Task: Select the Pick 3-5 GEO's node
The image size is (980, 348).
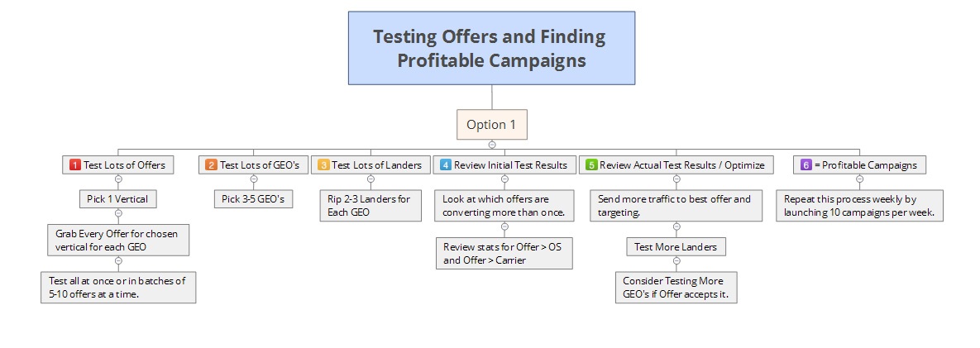Action: [x=254, y=199]
